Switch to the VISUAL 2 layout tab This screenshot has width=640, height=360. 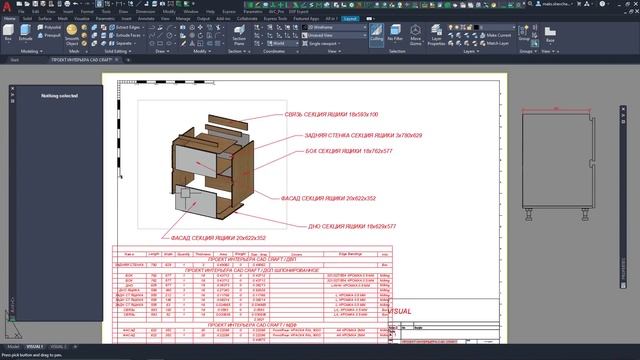tap(58, 347)
